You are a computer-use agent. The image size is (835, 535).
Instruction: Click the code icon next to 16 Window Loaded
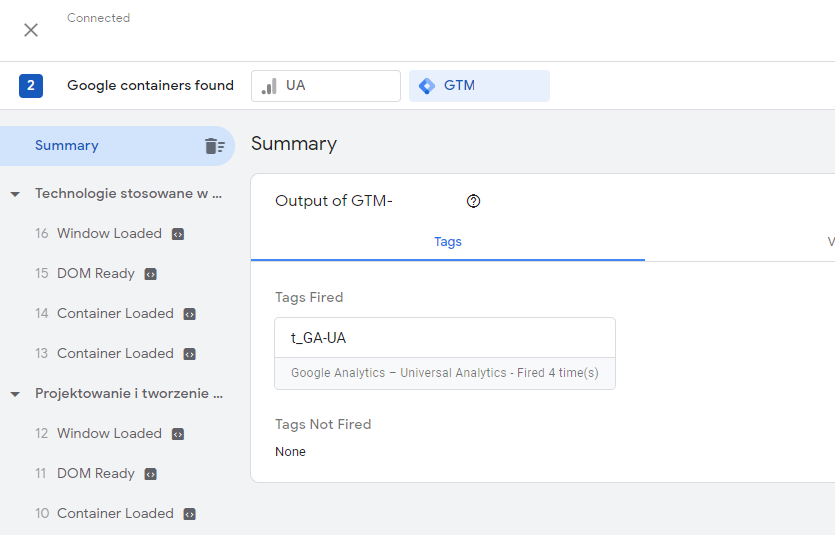tap(178, 234)
